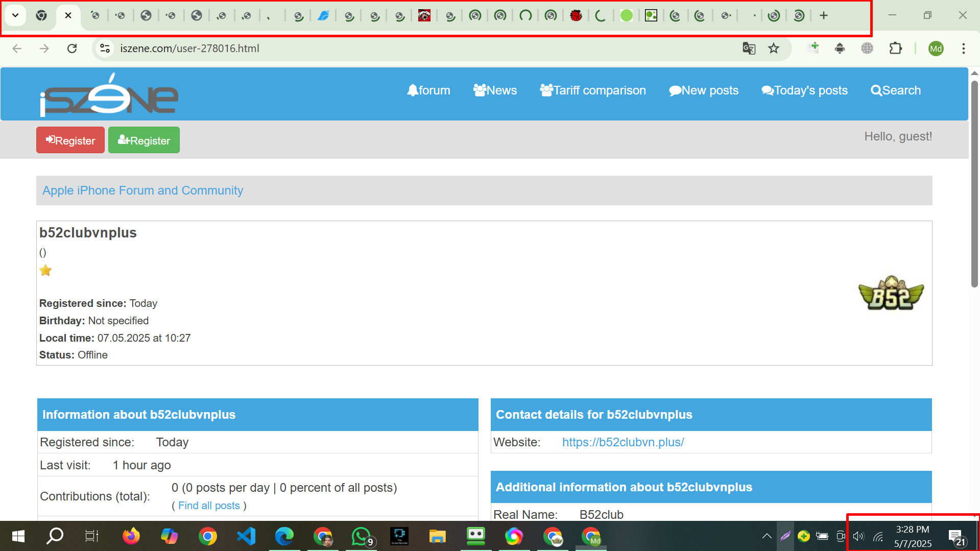Open volume control in system tray
This screenshot has width=980, height=551.
[x=858, y=536]
